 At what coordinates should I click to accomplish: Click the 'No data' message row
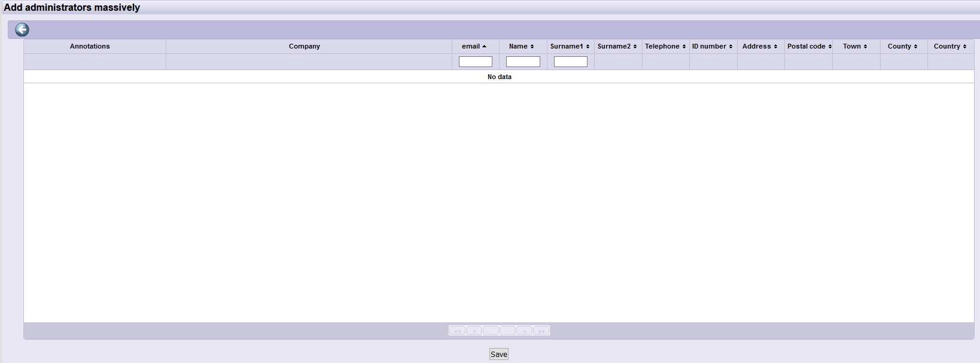(499, 77)
